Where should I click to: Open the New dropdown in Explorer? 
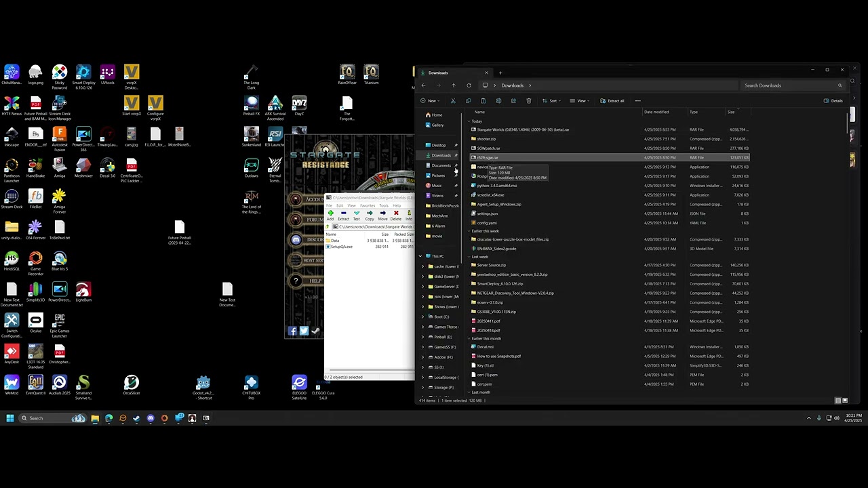tap(431, 101)
